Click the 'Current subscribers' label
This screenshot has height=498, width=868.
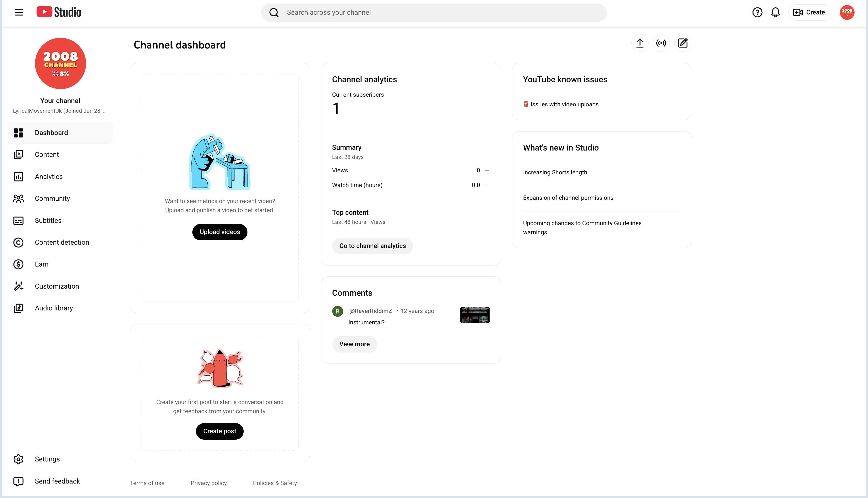[358, 95]
